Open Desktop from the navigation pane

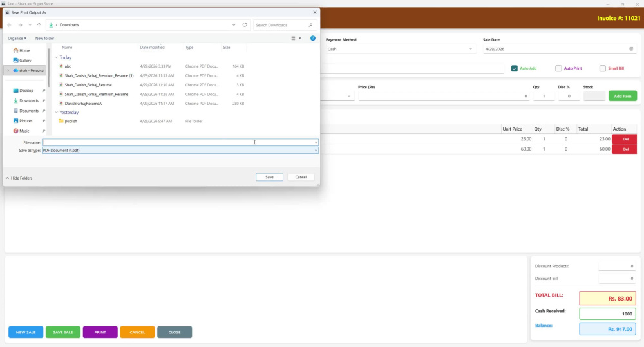(x=23, y=91)
